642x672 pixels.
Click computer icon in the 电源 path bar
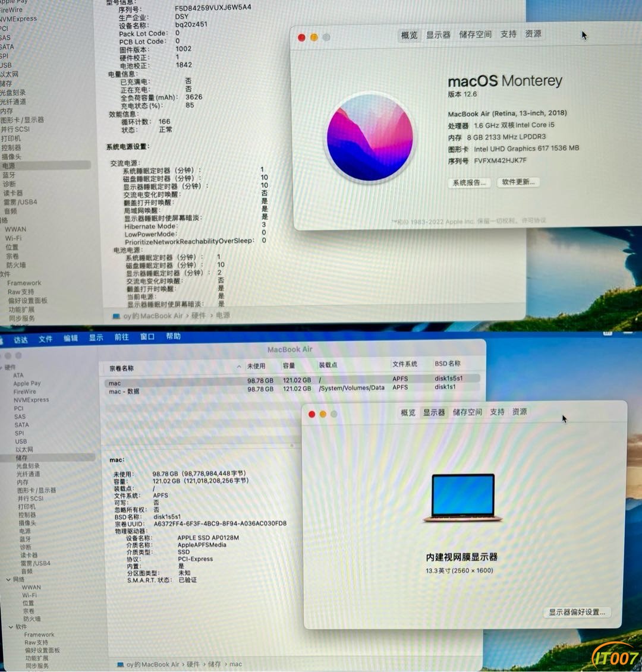coord(116,316)
